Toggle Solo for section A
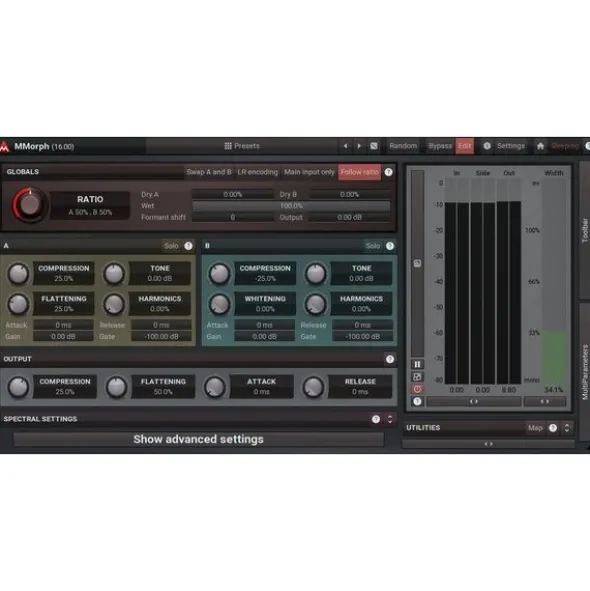590x591 pixels. [171, 246]
